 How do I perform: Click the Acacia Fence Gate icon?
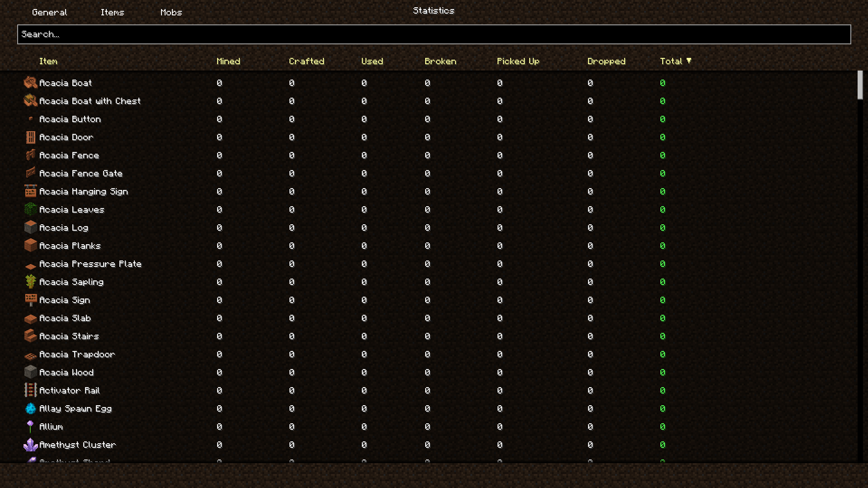30,173
